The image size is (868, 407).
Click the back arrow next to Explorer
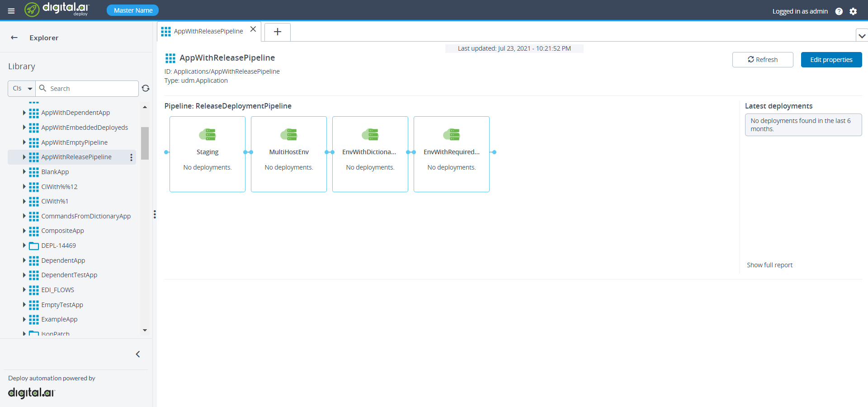14,38
